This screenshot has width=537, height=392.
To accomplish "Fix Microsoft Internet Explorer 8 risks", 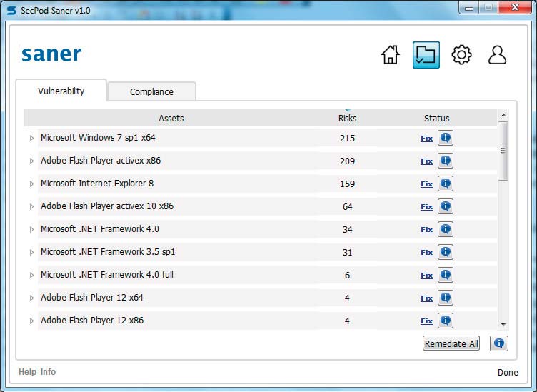I will coord(427,184).
